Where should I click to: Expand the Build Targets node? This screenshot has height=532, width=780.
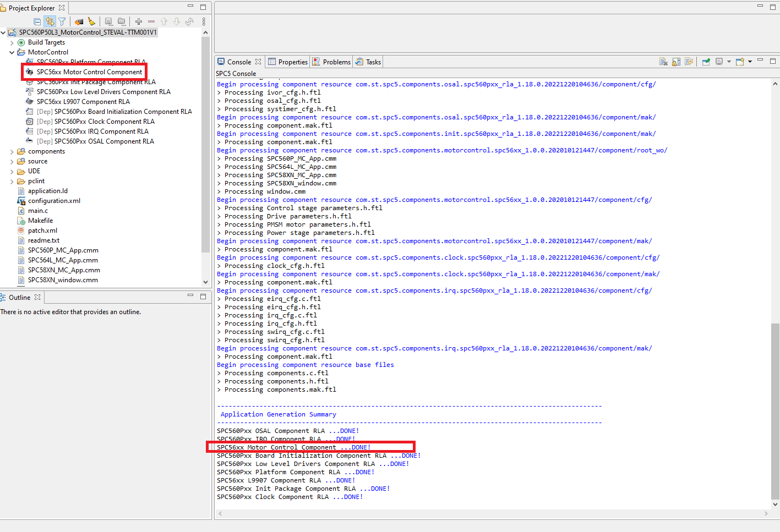(11, 42)
